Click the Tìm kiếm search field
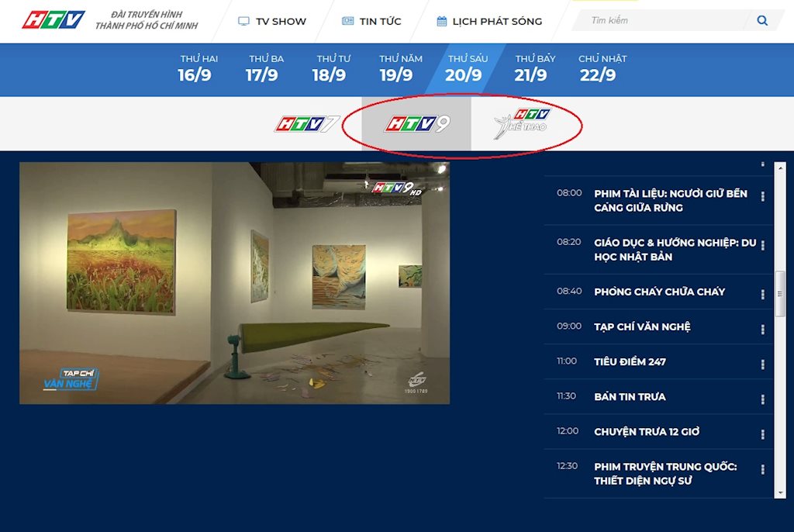Image resolution: width=794 pixels, height=532 pixels. [663, 21]
